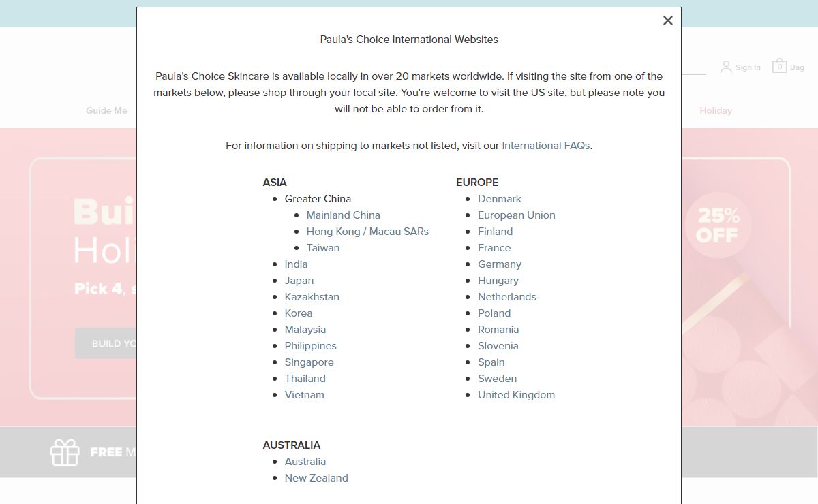
Task: Open the Netherlands site link
Action: [x=507, y=297]
